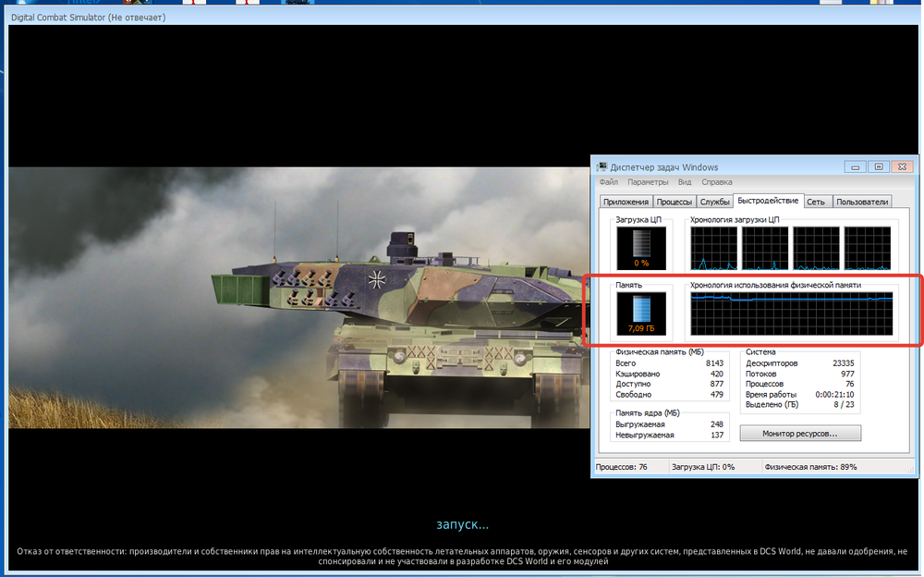The width and height of the screenshot is (924, 577).
Task: Switch to the Сеть tab
Action: [x=816, y=202]
